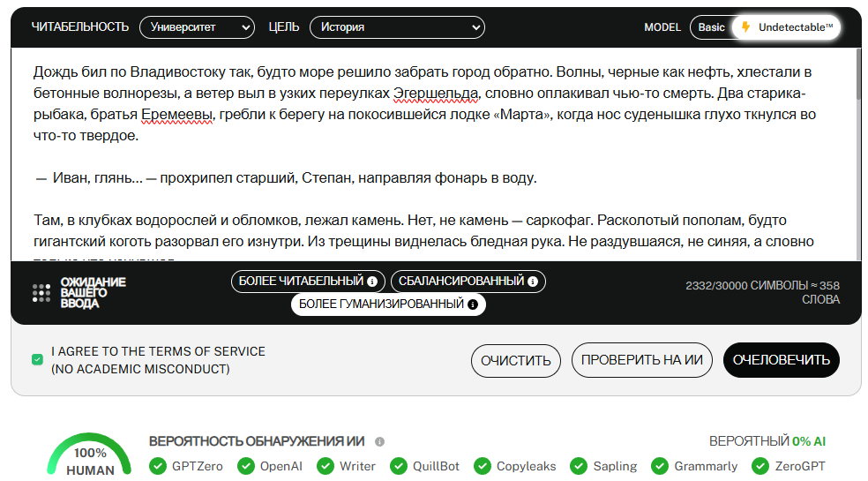Click info icon on БОЛЕЕ ЧИТАБЕЛЬНЫЙ
The width and height of the screenshot is (868, 481).
(372, 282)
